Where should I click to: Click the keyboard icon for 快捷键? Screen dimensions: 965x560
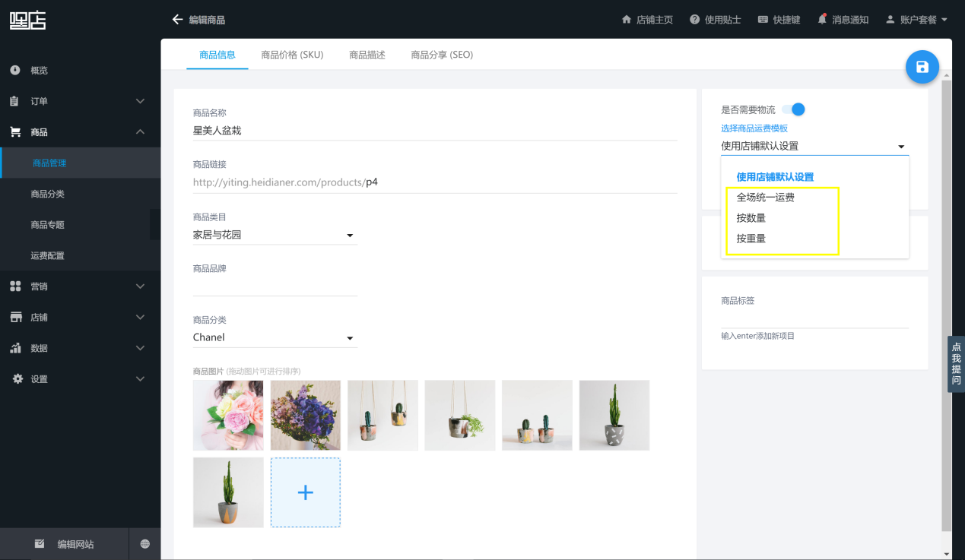pos(763,20)
